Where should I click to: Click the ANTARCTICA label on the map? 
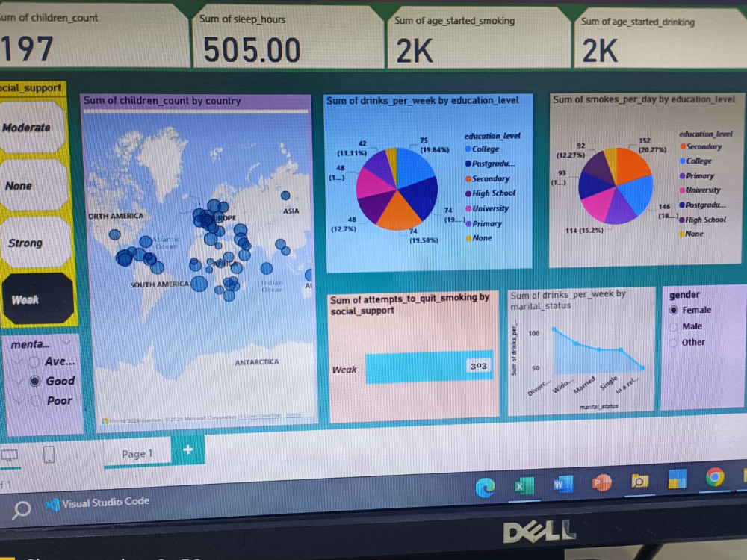click(257, 362)
